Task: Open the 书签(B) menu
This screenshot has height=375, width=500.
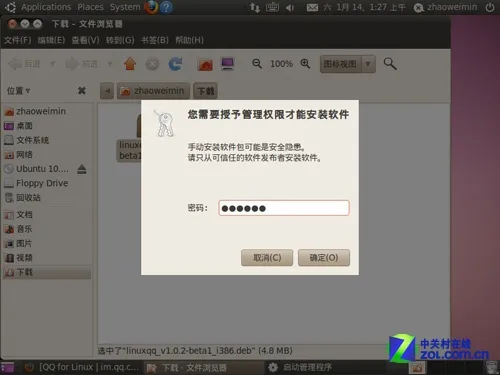Action: point(155,40)
